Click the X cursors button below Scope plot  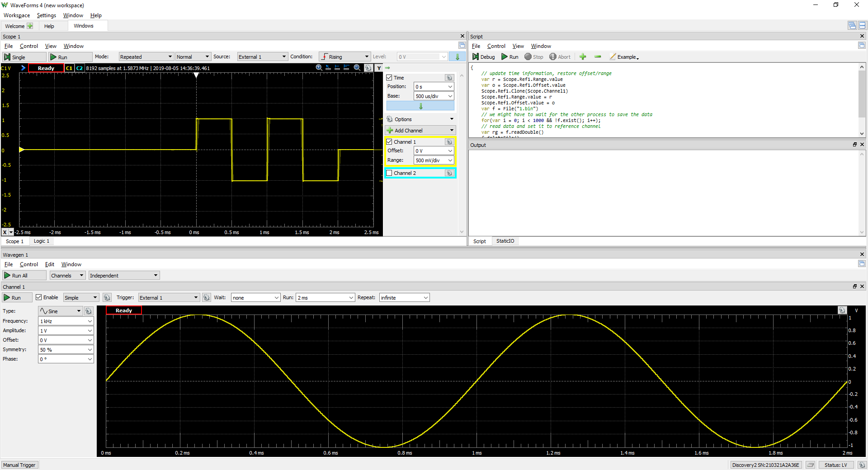5,232
